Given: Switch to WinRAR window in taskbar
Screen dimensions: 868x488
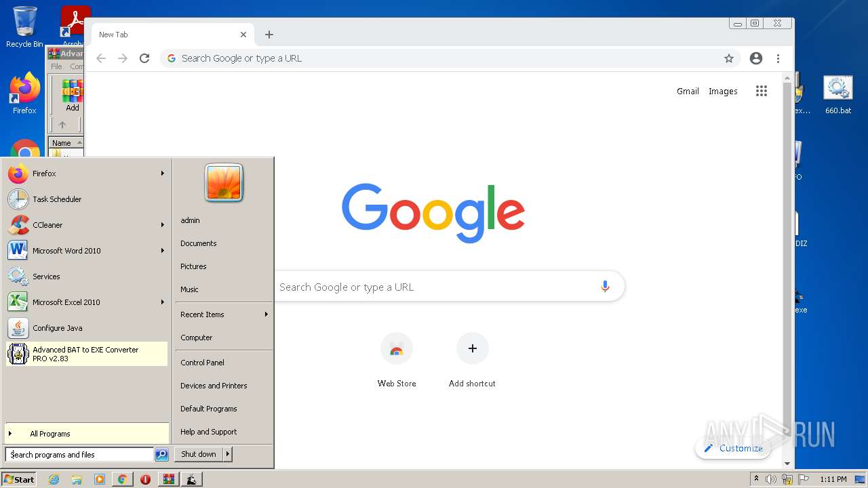Looking at the screenshot, I should pos(168,479).
